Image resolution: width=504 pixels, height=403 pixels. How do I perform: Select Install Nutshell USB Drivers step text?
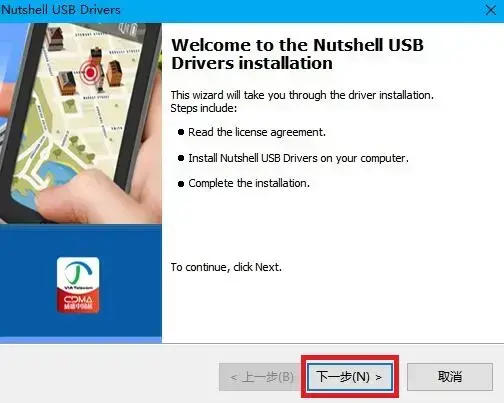[298, 158]
